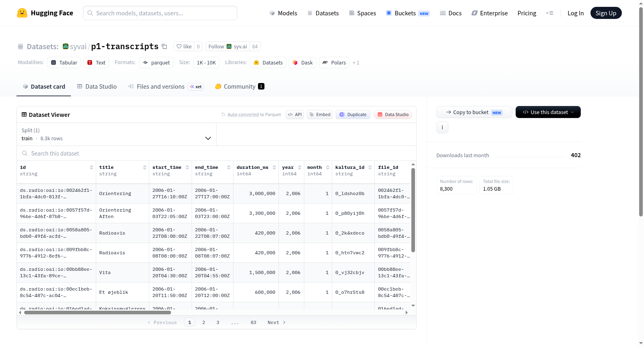
Task: Expand the Use this dataset dropdown
Action: [548, 112]
